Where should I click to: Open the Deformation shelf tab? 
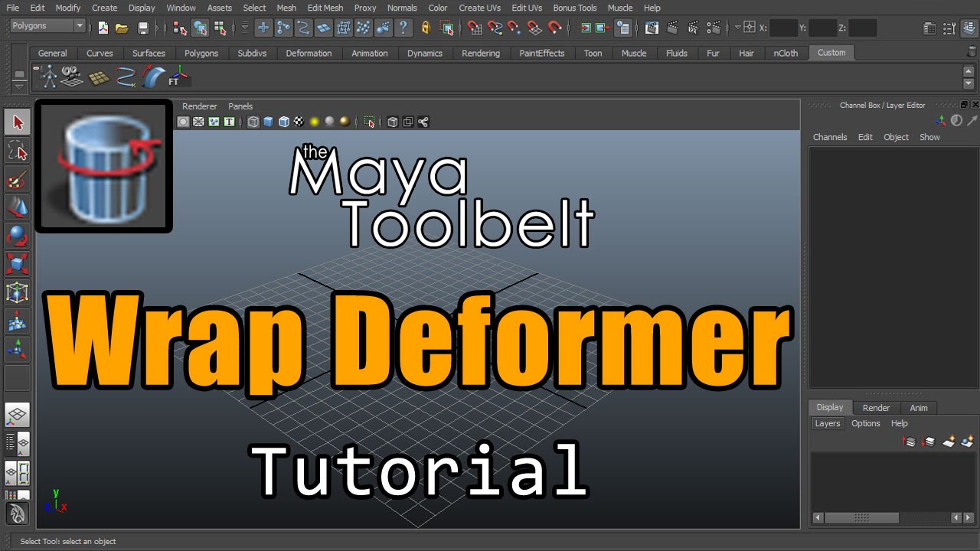(309, 53)
